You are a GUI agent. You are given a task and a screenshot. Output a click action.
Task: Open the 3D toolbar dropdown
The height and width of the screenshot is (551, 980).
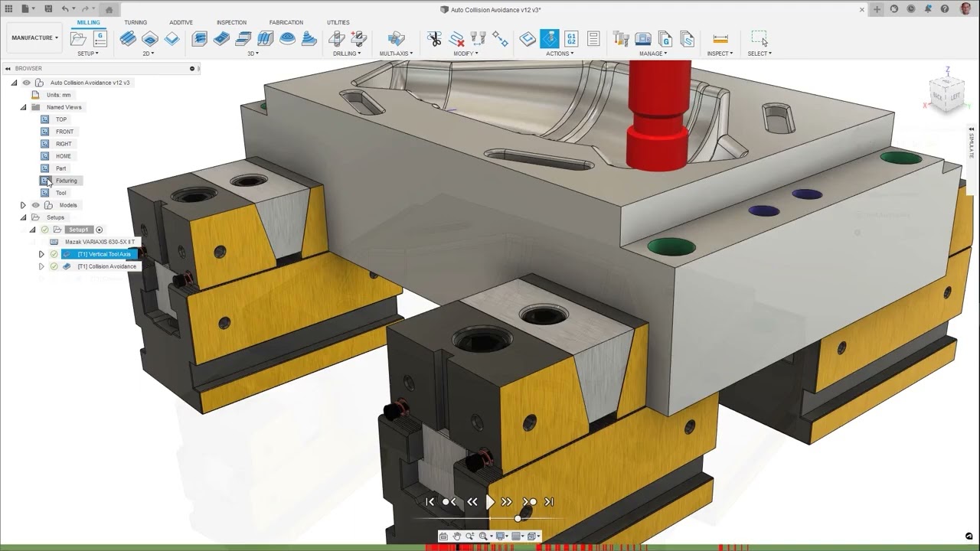click(253, 54)
